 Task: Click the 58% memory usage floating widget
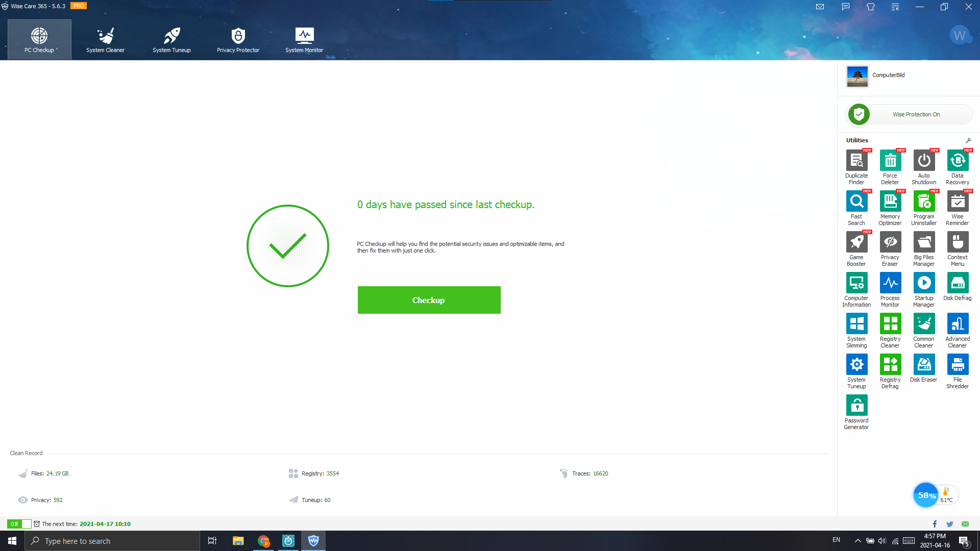pyautogui.click(x=926, y=495)
